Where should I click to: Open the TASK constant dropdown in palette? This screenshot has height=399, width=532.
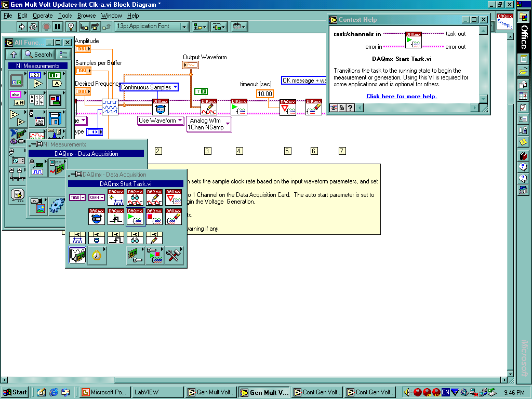pyautogui.click(x=77, y=197)
